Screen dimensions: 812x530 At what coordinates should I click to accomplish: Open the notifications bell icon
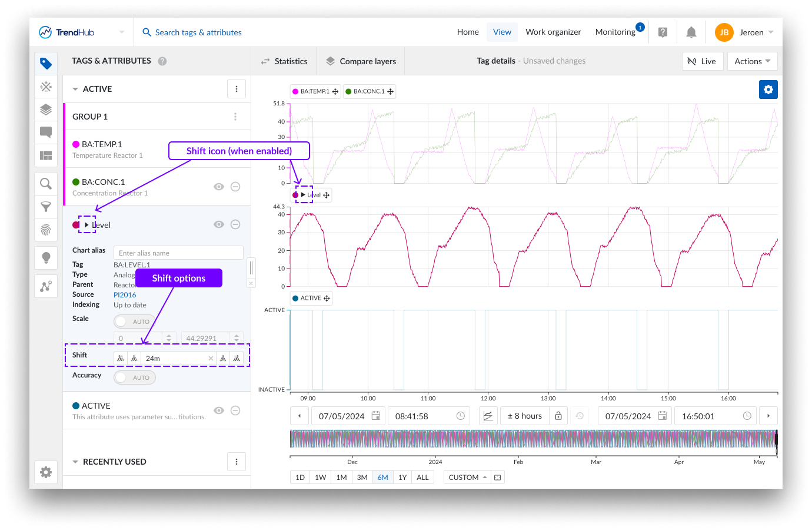click(x=691, y=32)
